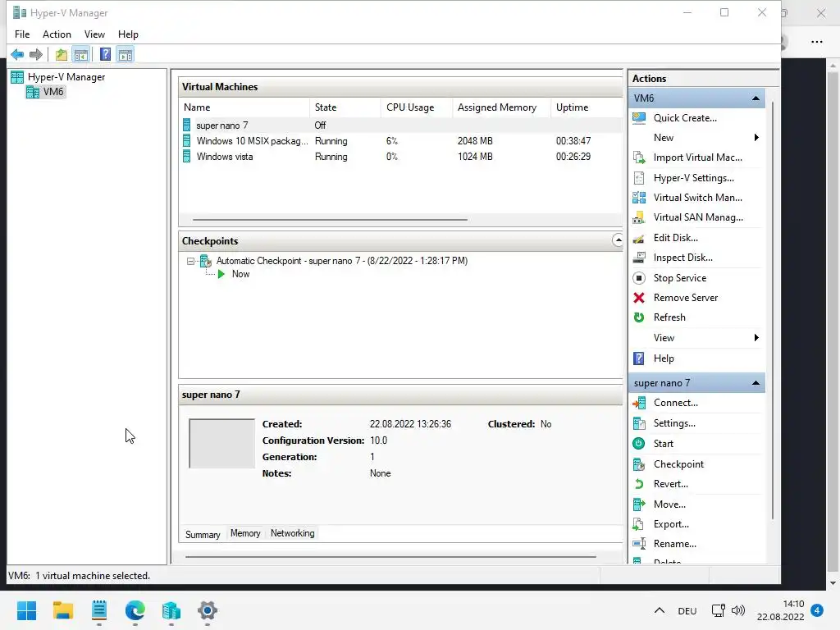This screenshot has height=630, width=840.
Task: Open File Explorer from the taskbar
Action: (63, 610)
